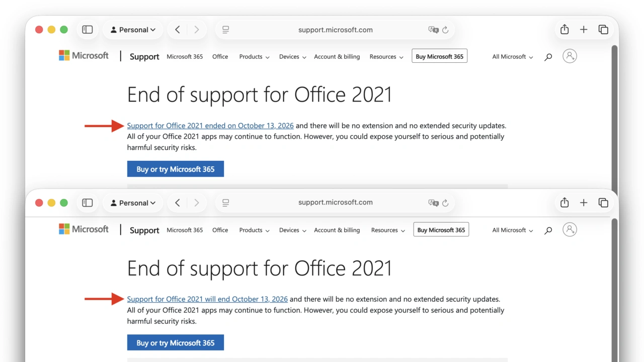The image size is (644, 362).
Task: Open page reader menu icon in upper window
Action: pyautogui.click(x=225, y=30)
